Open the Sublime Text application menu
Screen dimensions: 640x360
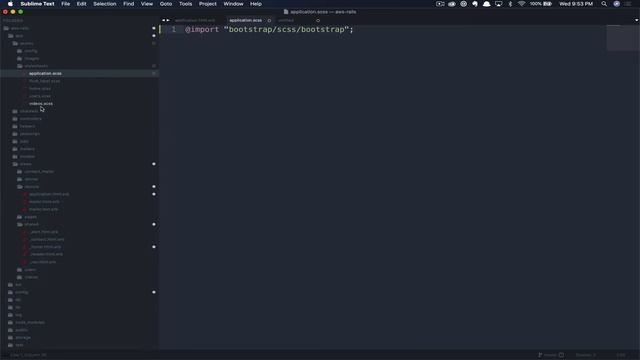(x=38, y=4)
